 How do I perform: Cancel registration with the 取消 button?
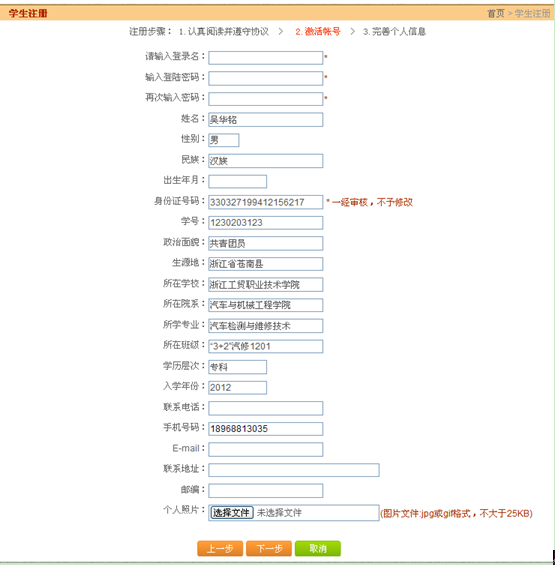[x=318, y=548]
